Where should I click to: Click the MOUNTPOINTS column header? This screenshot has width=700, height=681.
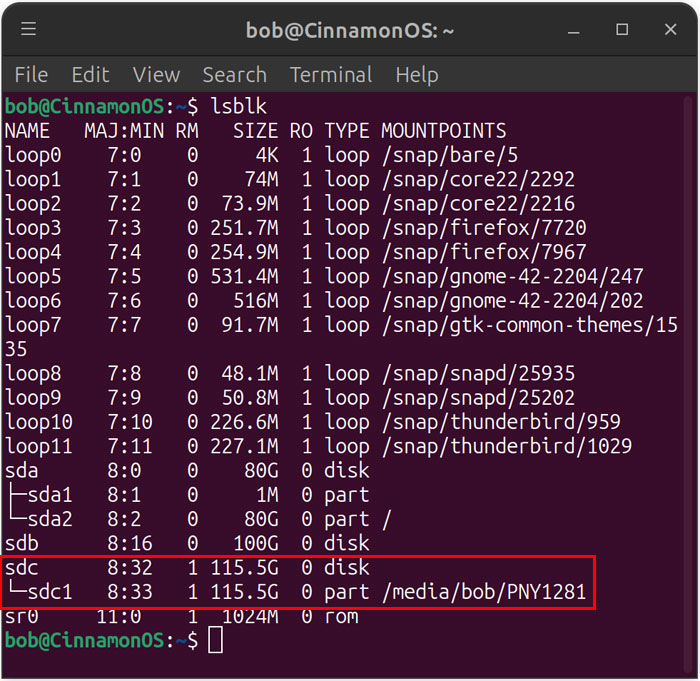pyautogui.click(x=444, y=131)
